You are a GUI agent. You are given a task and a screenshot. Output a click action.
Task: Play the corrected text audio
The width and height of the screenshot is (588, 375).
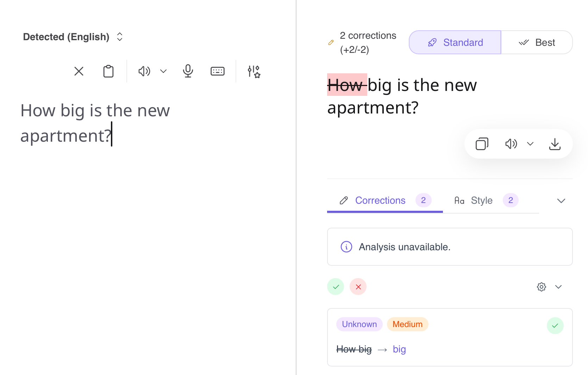click(511, 144)
